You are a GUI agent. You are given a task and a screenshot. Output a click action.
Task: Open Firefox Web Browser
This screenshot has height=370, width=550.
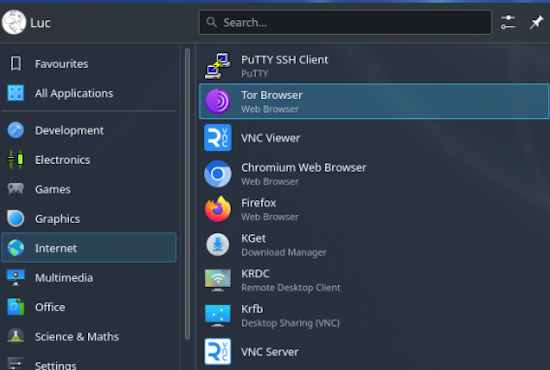[x=374, y=209]
